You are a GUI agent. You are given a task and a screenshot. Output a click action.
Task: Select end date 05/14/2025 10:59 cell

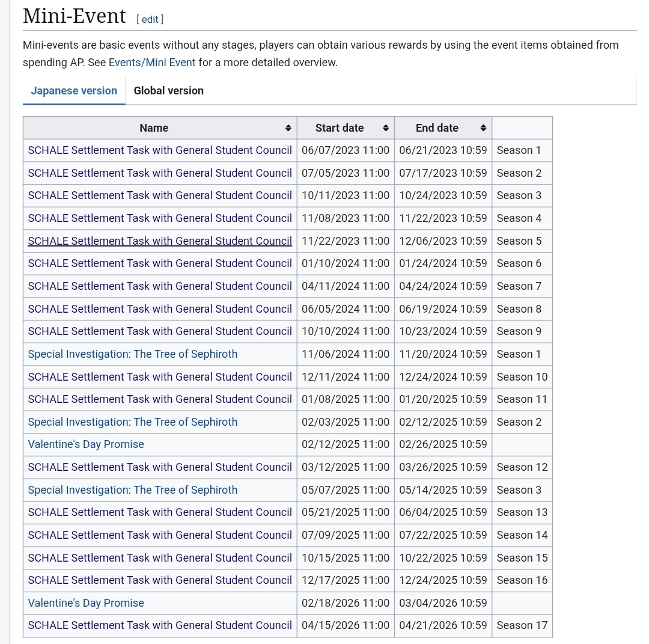(x=443, y=490)
